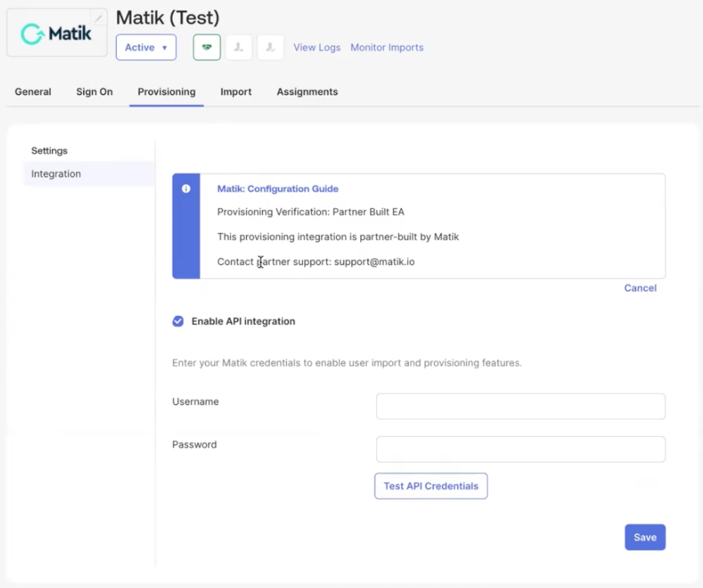703x588 pixels.
Task: Click the edit logo pencil icon
Action: point(98,18)
